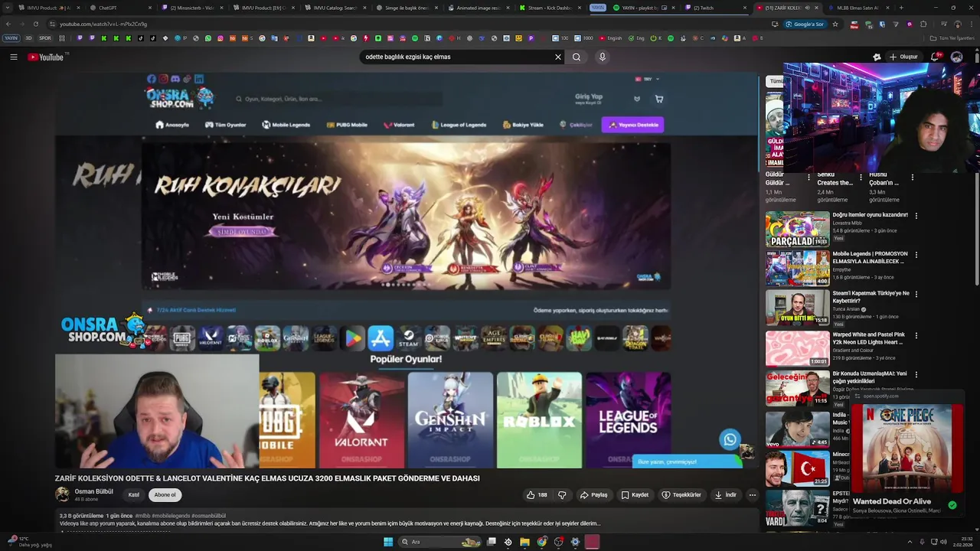Open 'Warped White and Pastel Pink' video thumbnail
980x551 pixels.
797,348
